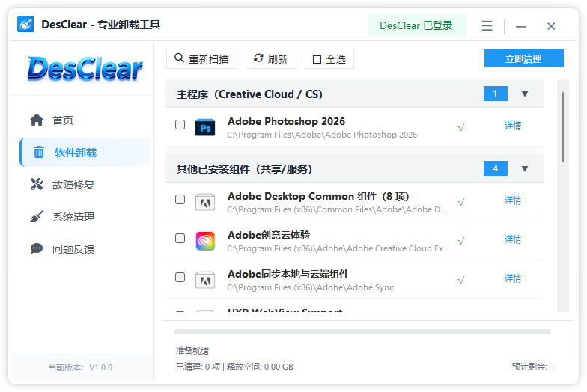Image resolution: width=587 pixels, height=392 pixels.
Task: Select 软件卸载 in sidebar
Action: 85,153
